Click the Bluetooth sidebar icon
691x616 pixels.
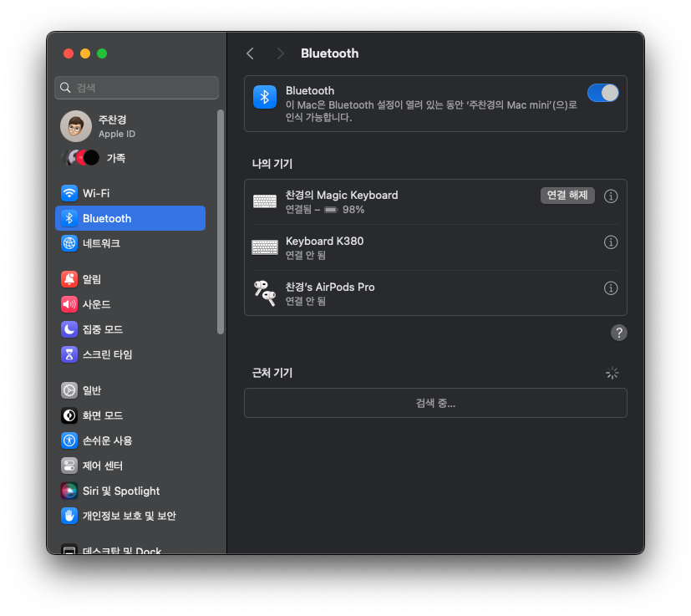(x=69, y=218)
